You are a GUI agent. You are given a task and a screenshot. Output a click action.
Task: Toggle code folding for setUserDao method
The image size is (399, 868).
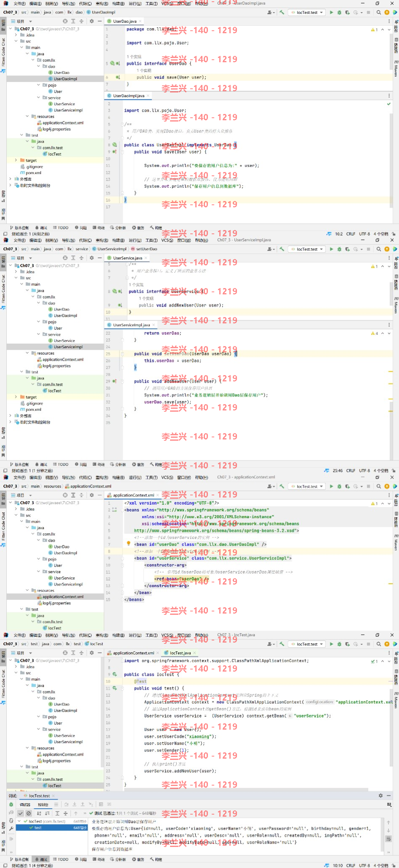[122, 354]
